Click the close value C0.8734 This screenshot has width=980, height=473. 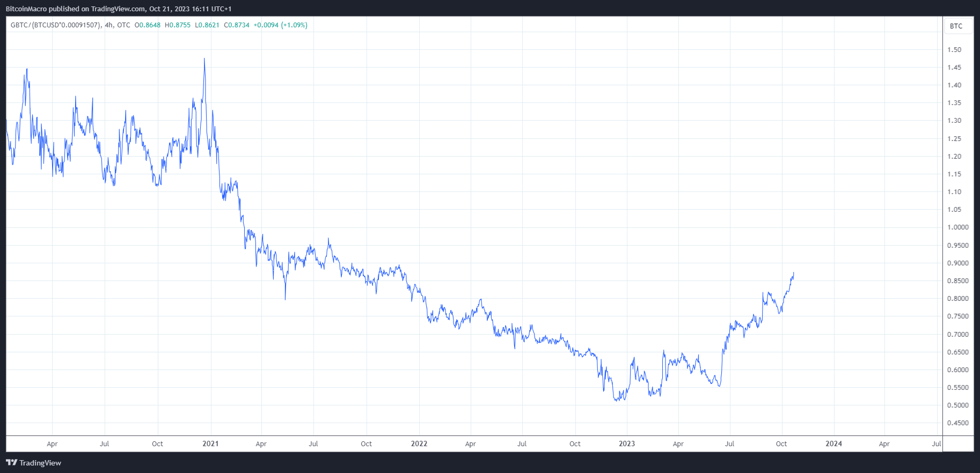tap(237, 25)
